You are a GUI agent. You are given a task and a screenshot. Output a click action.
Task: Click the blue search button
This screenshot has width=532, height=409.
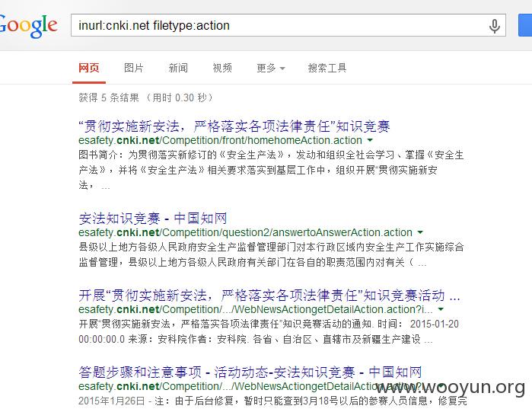click(x=525, y=25)
